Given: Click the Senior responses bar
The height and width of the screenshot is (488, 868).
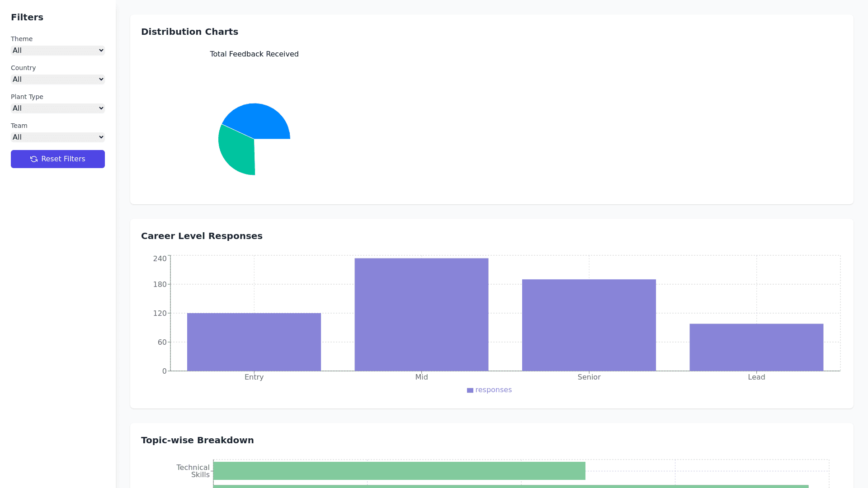Looking at the screenshot, I should point(589,325).
